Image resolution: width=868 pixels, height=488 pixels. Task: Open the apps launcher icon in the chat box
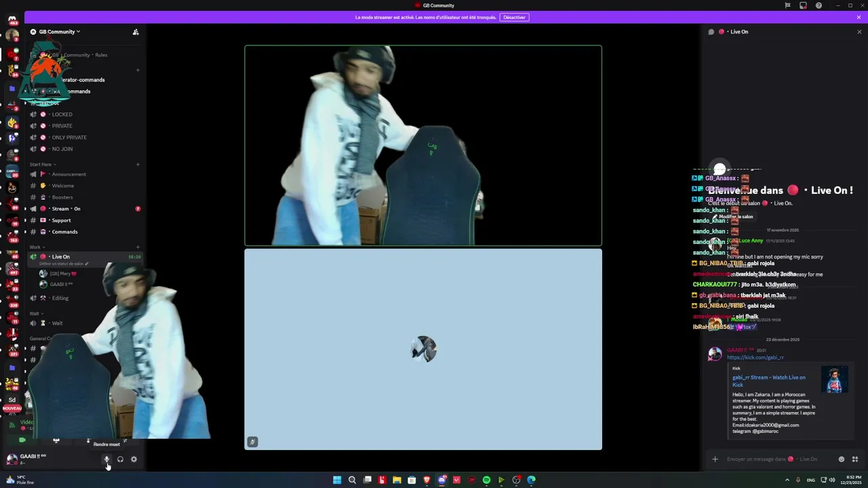click(x=855, y=459)
